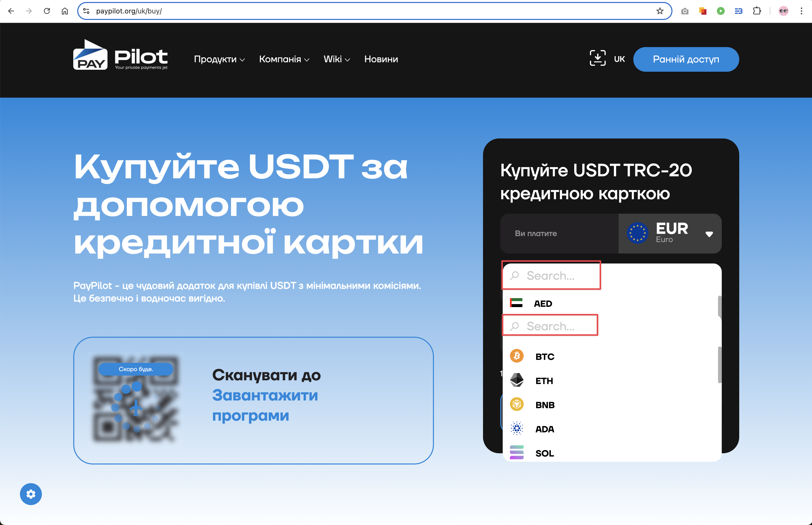This screenshot has height=525, width=812.
Task: Go to Новини page
Action: (381, 59)
